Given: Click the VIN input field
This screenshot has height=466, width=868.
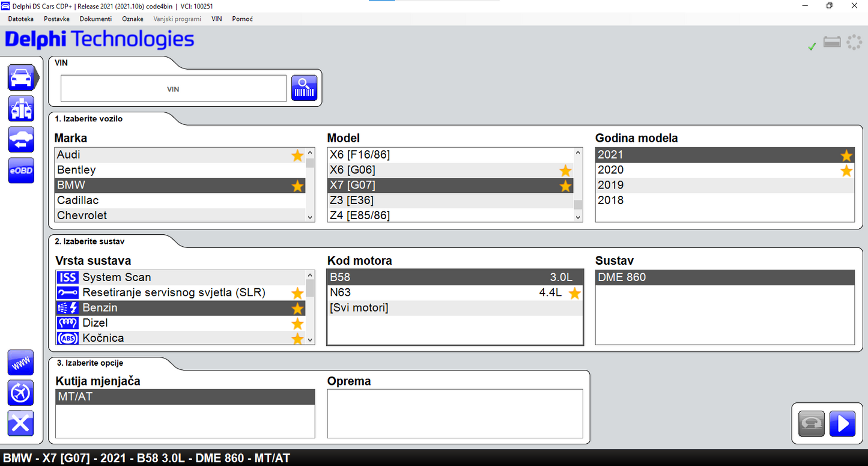Looking at the screenshot, I should point(173,89).
